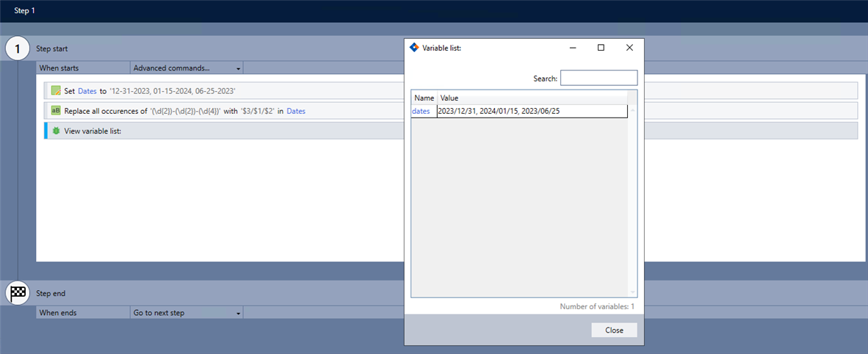This screenshot has width=868, height=354.
Task: Click the Step 1 title tab
Action: tap(25, 10)
